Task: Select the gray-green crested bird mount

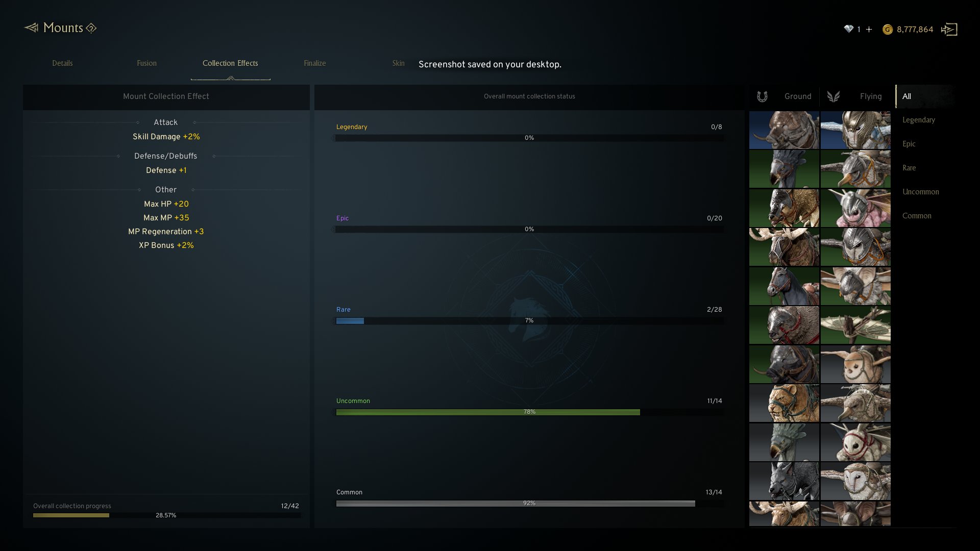Action: pos(784,442)
